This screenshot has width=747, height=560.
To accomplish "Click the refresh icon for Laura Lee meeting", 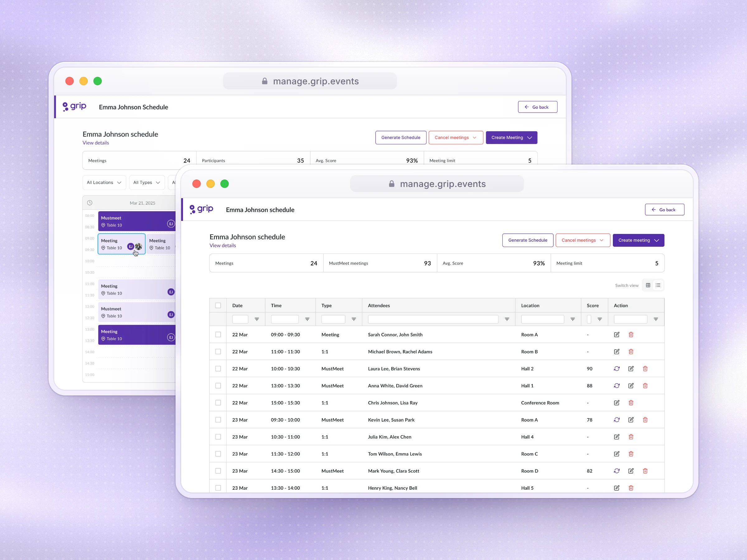I will (617, 369).
